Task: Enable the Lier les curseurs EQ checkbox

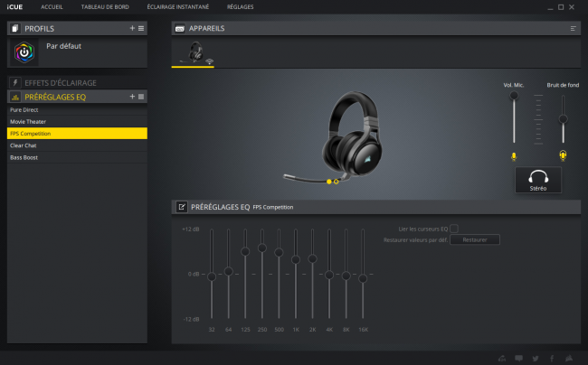Action: click(x=454, y=229)
